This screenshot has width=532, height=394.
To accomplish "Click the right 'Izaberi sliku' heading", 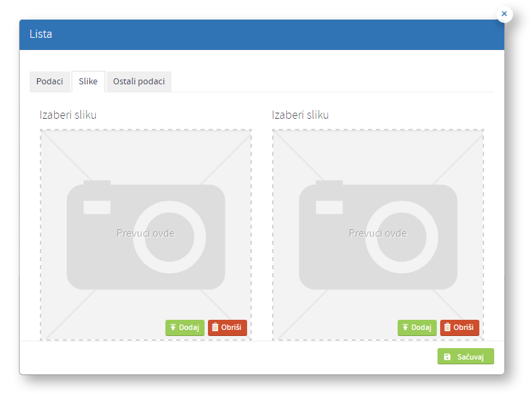I will pos(300,115).
